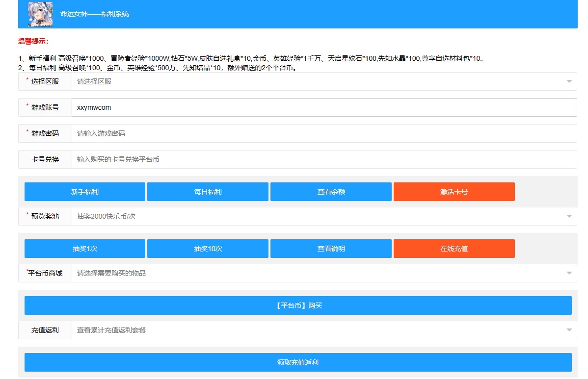The width and height of the screenshot is (588, 379).
Task: Click the orange 激活卡号 button
Action: pos(454,192)
